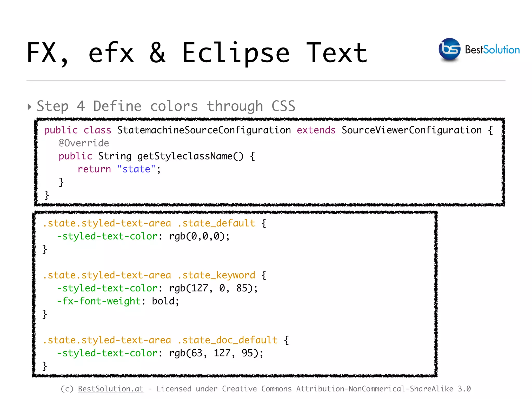
Task: Click the return "state" string literal
Action: coord(136,169)
